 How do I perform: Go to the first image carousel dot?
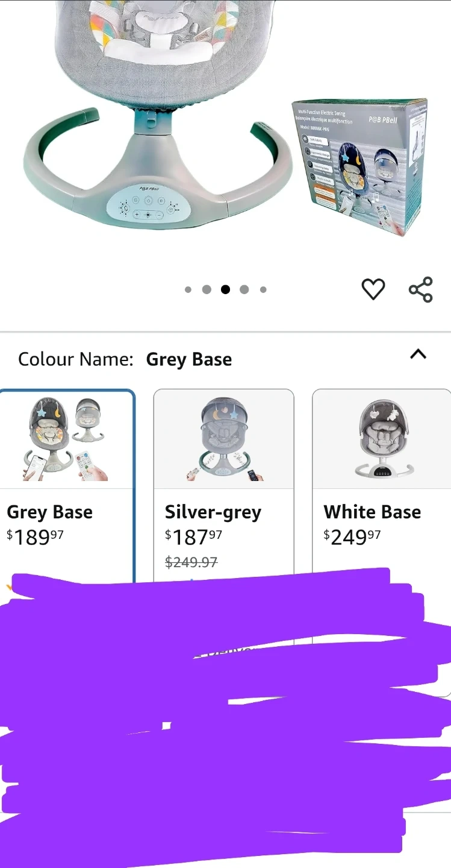click(x=188, y=290)
